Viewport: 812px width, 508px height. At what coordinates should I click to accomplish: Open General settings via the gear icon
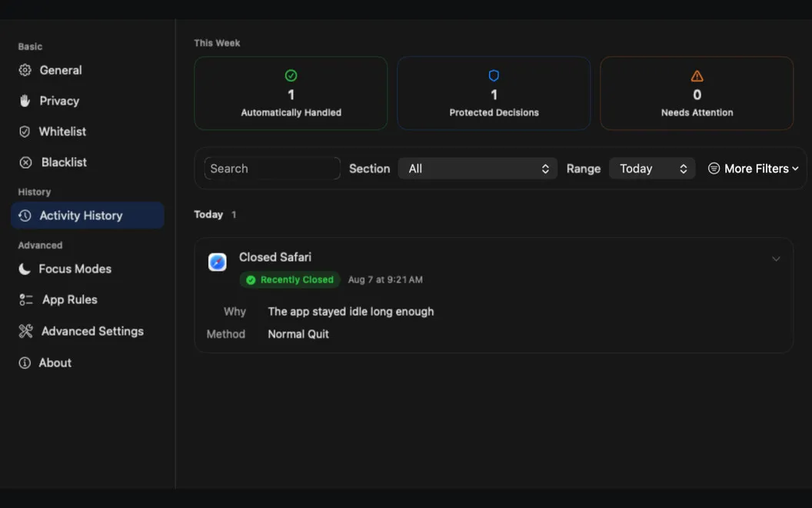click(x=25, y=70)
